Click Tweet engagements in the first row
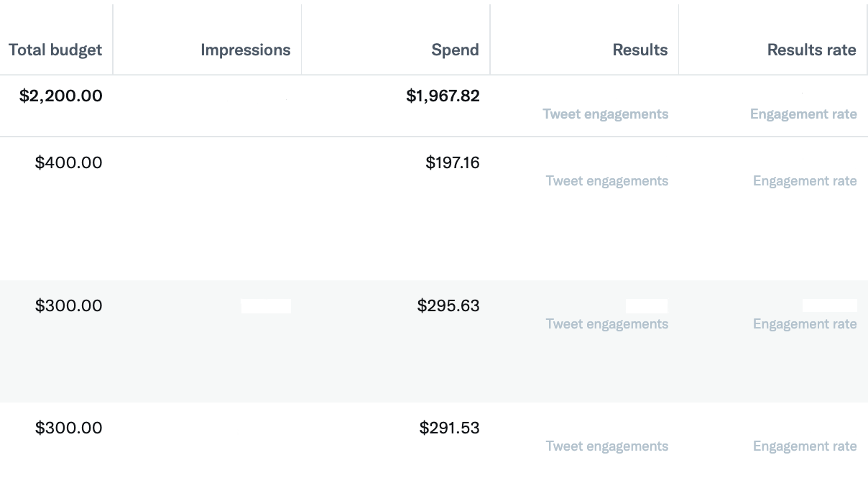This screenshot has width=868, height=478. (x=606, y=114)
